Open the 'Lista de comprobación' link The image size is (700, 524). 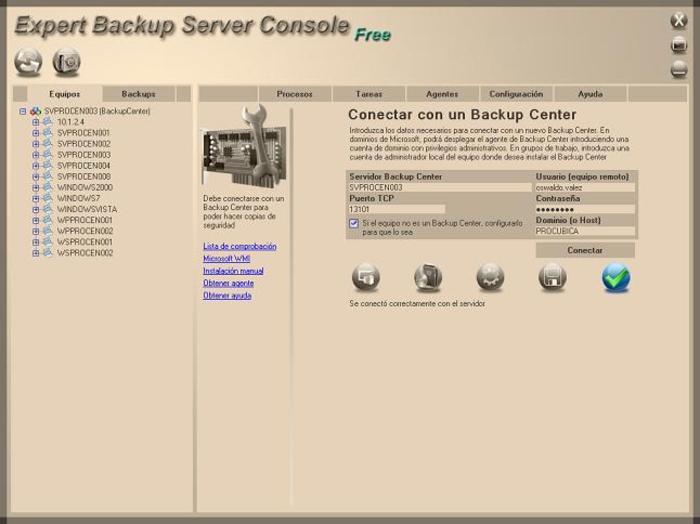(240, 246)
